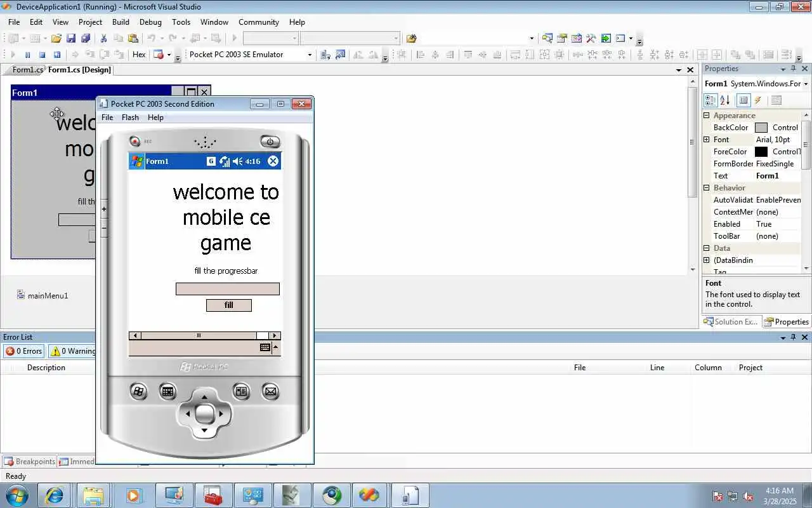Image resolution: width=812 pixels, height=508 pixels.
Task: Show Events lightning bolt icon in Properties
Action: (x=757, y=100)
